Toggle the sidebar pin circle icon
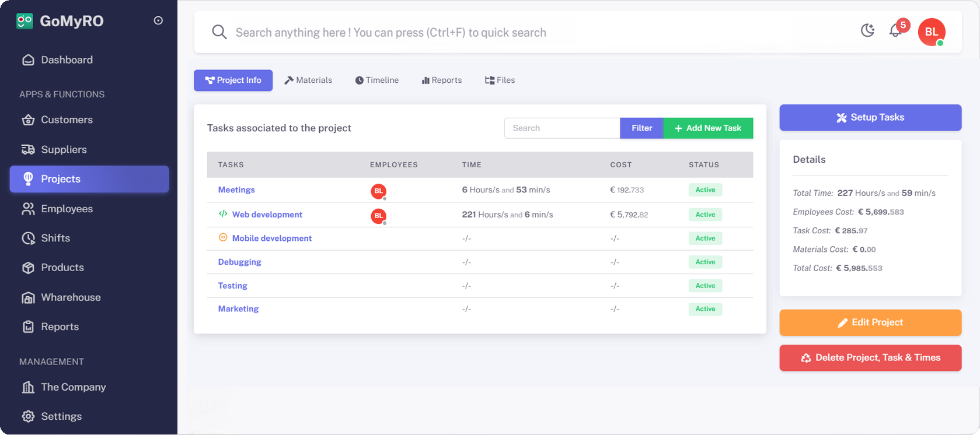Screen dimensions: 980x435 click(158, 20)
